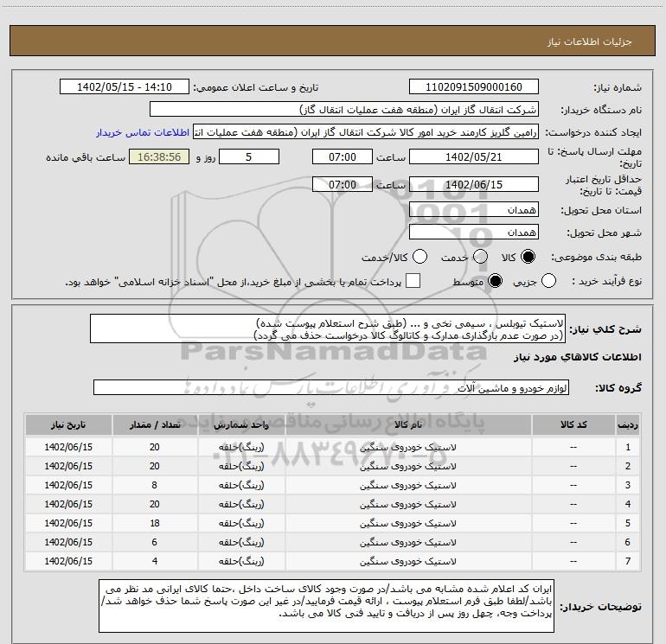Click goods group field لوازم خودرو و ماشین آلات
666x644 pixels.
pyautogui.click(x=331, y=387)
